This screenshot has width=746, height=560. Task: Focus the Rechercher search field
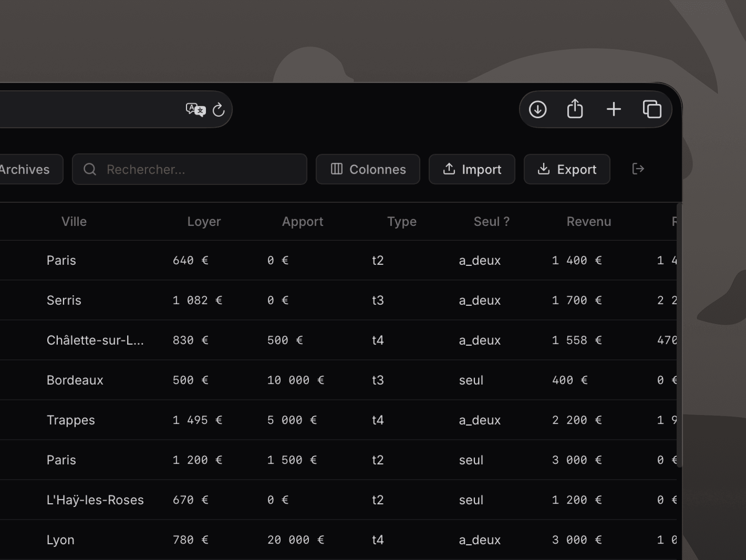coord(189,169)
